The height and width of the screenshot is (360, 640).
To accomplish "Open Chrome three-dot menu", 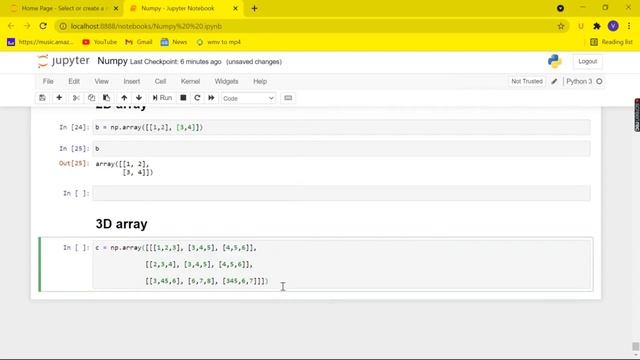I will click(629, 26).
